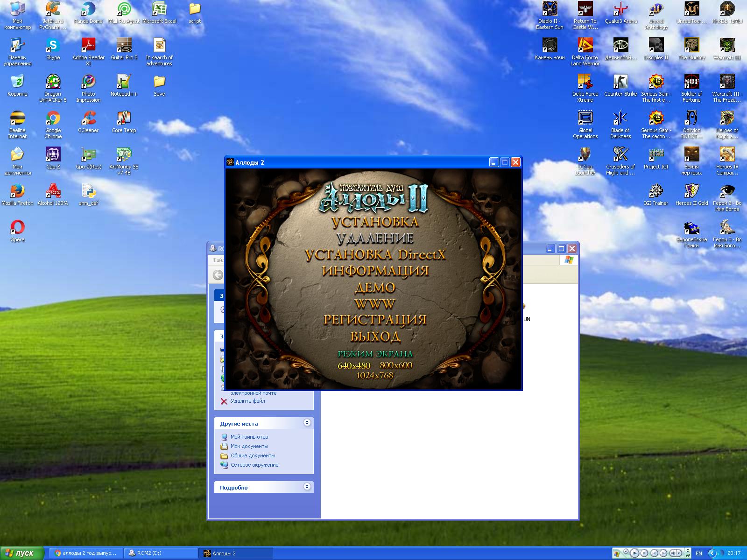Choose УДАЛЕНИЕ in the game launcher

point(375,238)
